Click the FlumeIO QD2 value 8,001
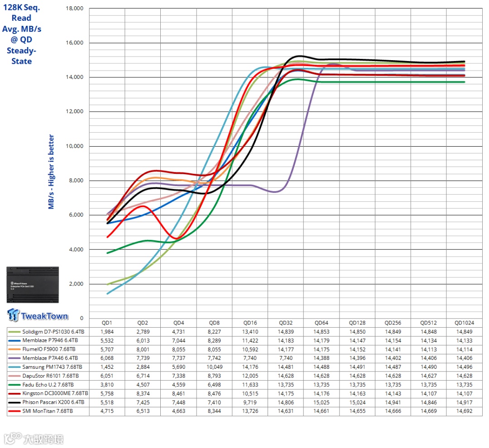Image resolution: width=489 pixels, height=448 pixels. tap(143, 349)
